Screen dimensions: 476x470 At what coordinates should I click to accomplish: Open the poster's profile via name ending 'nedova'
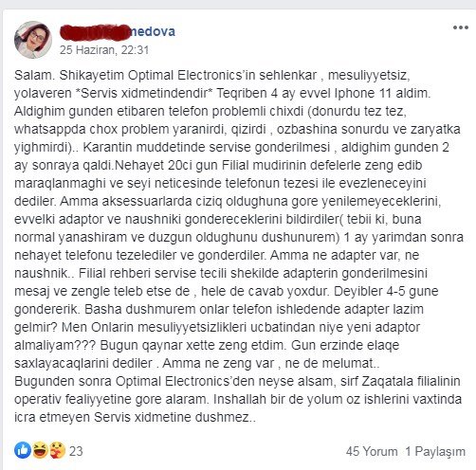click(x=118, y=31)
